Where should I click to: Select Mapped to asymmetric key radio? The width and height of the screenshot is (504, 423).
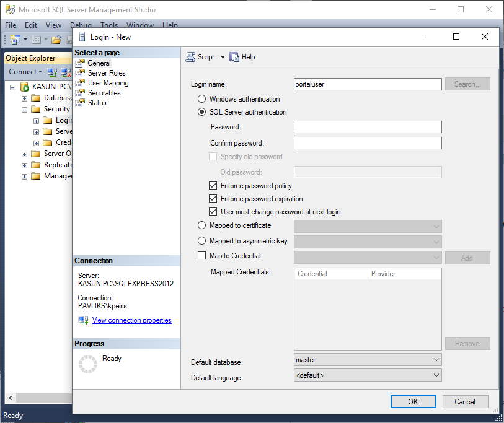point(201,241)
